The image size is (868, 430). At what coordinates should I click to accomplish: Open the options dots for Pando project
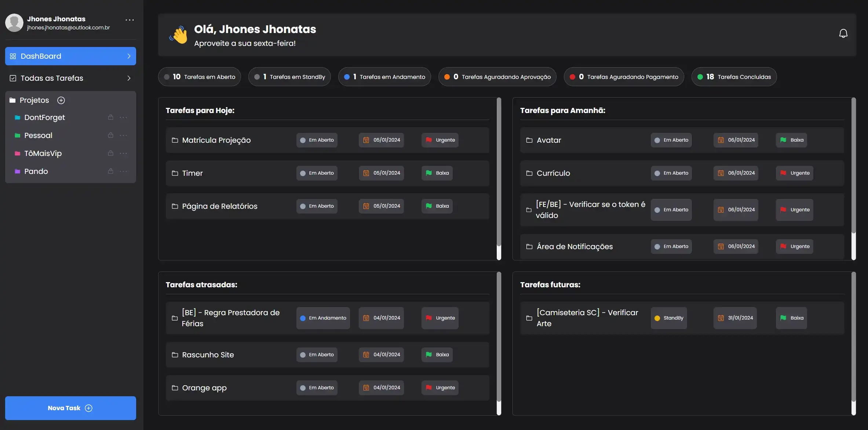123,171
